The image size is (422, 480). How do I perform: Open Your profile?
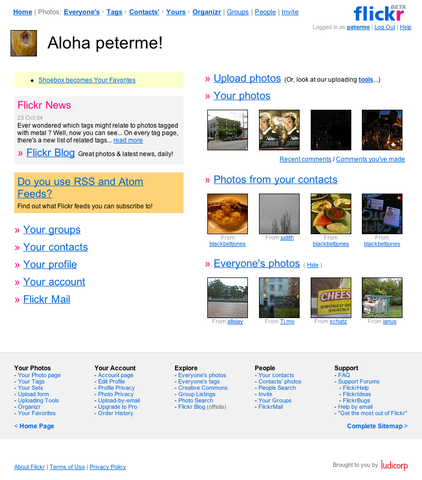(x=50, y=264)
